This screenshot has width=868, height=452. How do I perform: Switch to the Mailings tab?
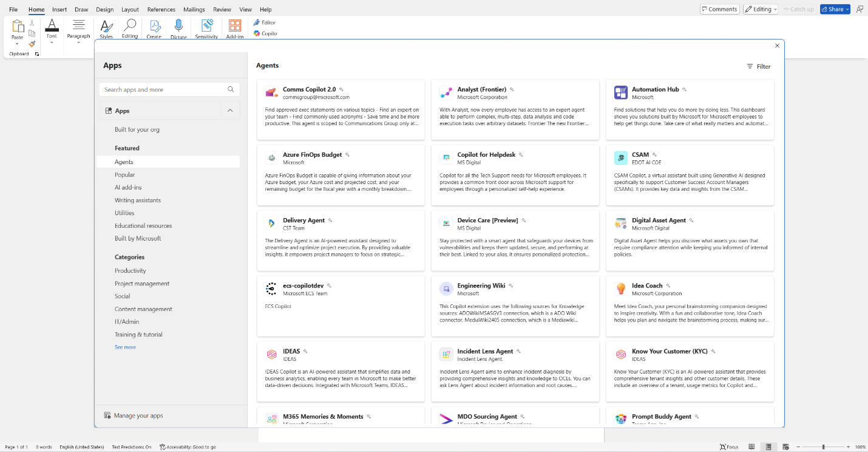[x=194, y=10]
